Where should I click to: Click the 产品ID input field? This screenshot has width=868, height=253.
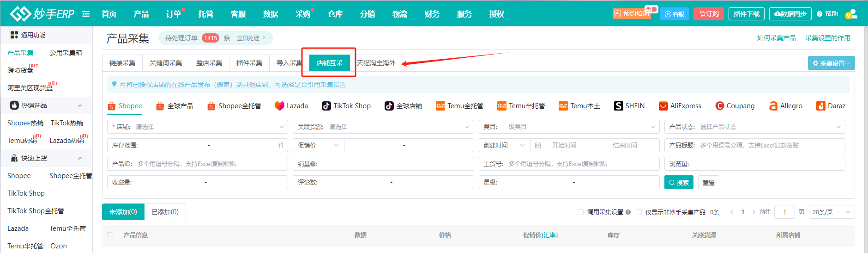click(x=210, y=164)
